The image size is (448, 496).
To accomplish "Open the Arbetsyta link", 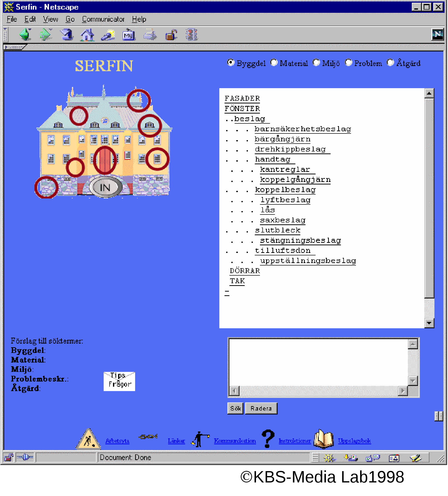I will 117,441.
